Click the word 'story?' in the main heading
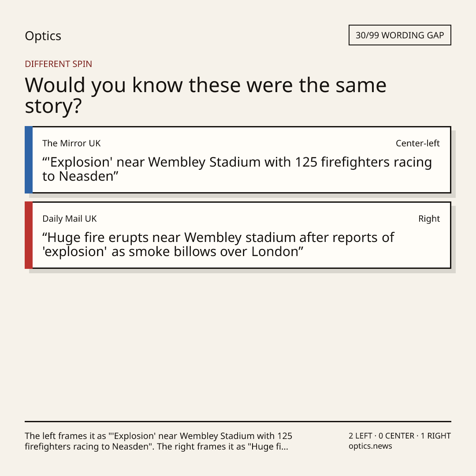The image size is (476, 476). coord(53,106)
